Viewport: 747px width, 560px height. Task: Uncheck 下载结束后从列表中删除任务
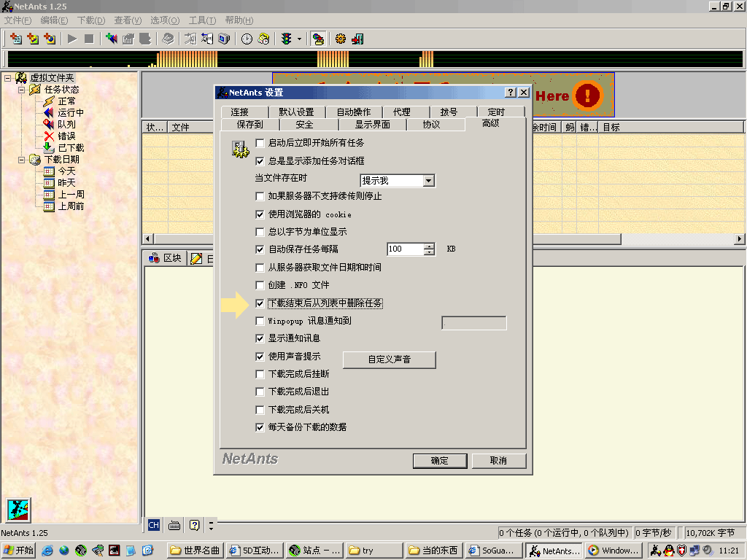click(260, 303)
